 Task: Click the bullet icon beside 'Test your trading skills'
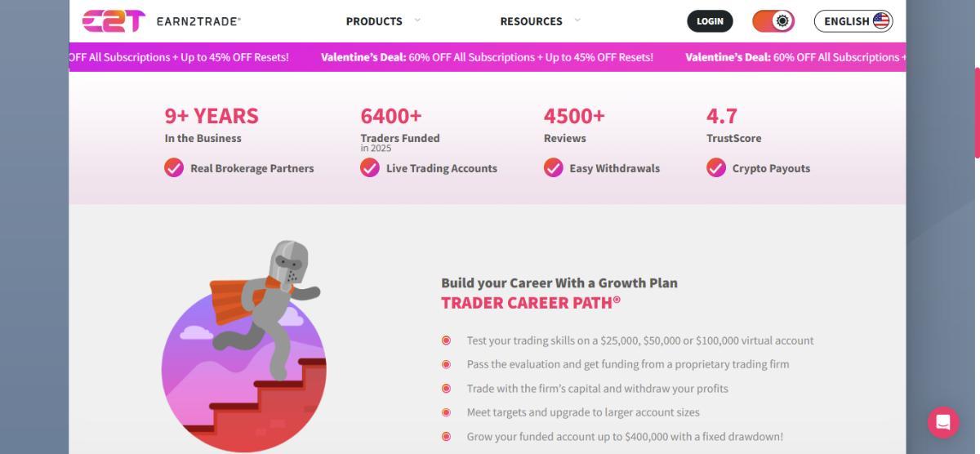[446, 340]
